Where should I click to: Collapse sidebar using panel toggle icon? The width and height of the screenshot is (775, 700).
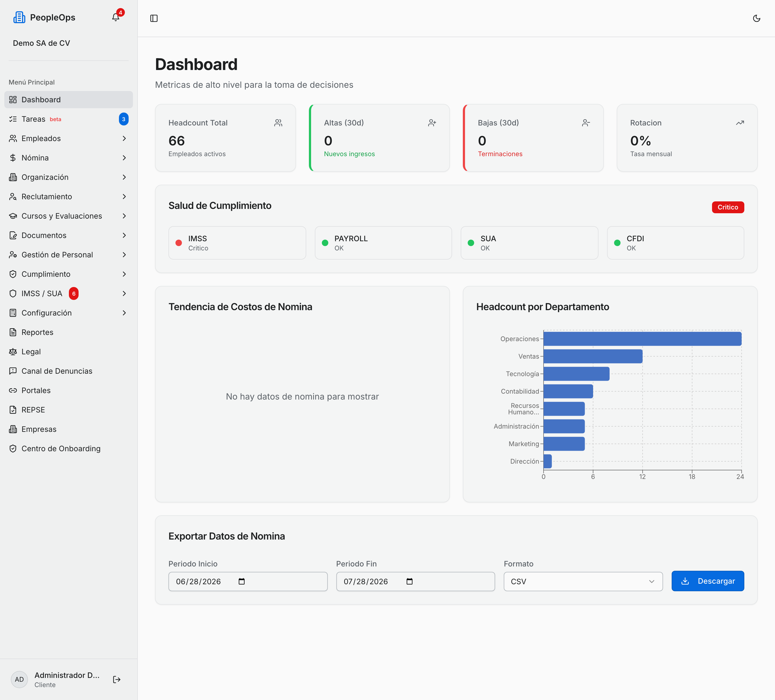click(x=154, y=19)
